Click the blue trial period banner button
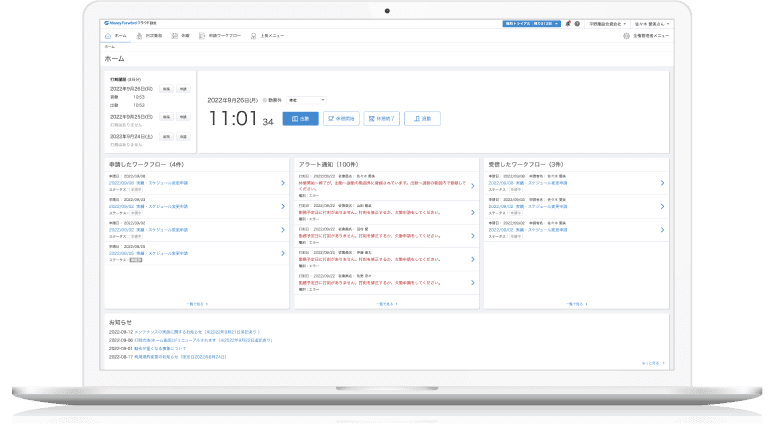Screen dimensions: 783x425 coord(531,23)
